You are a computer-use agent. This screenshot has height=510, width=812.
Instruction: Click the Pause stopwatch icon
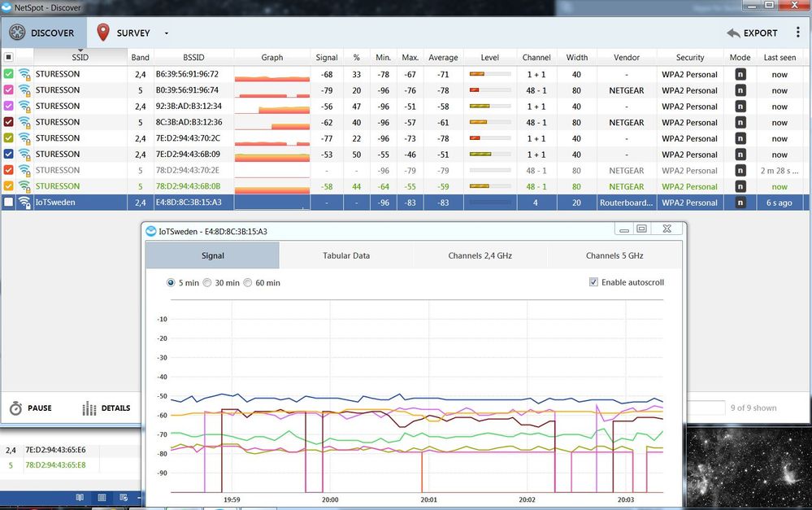pos(16,408)
